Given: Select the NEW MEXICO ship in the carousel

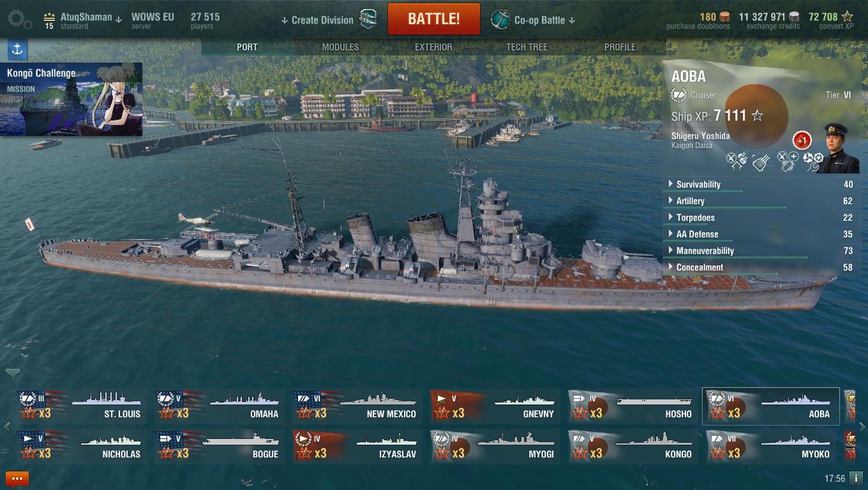Looking at the screenshot, I should (x=357, y=406).
